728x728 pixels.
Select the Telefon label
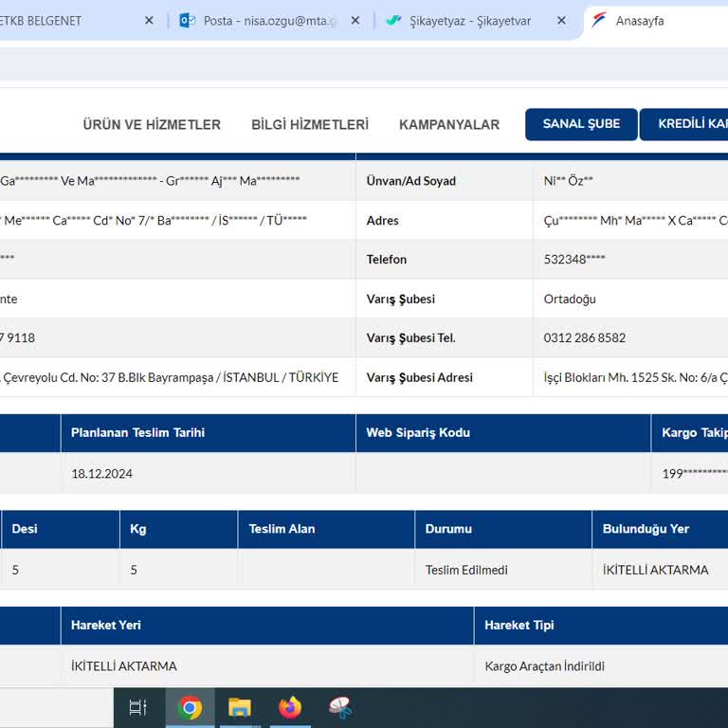[x=387, y=259]
